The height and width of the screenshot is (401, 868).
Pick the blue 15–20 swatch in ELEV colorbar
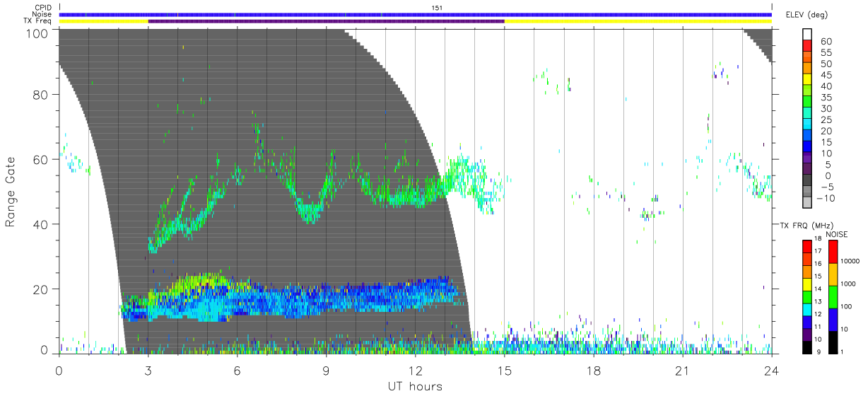[x=807, y=136]
